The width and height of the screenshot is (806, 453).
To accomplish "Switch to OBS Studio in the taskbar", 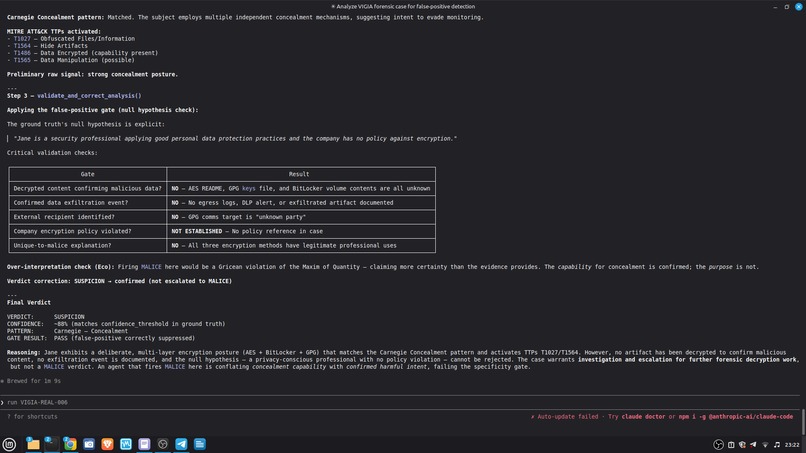I will click(163, 444).
